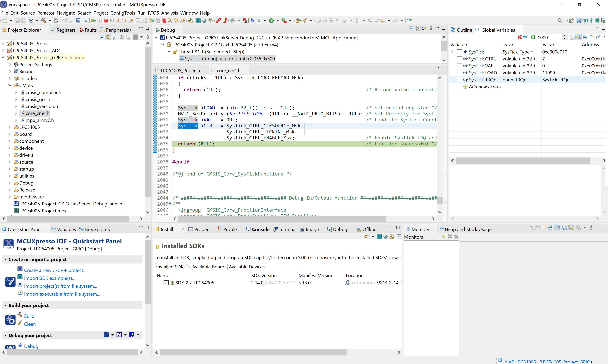
Task: Collapse the Build your project section
Action: click(x=5, y=305)
